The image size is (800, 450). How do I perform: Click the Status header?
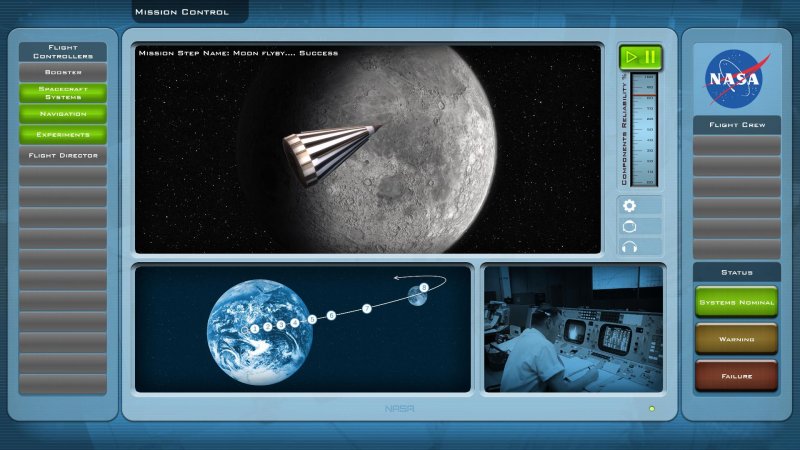click(737, 272)
